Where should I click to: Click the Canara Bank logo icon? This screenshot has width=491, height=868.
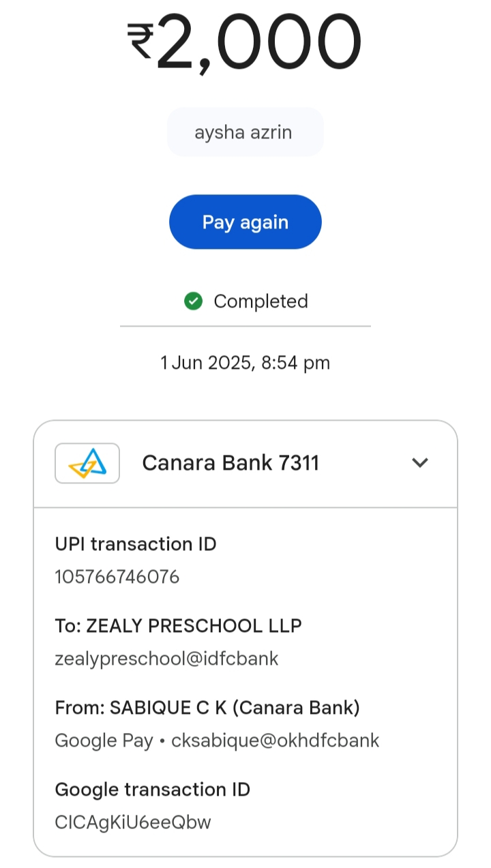pyautogui.click(x=87, y=464)
